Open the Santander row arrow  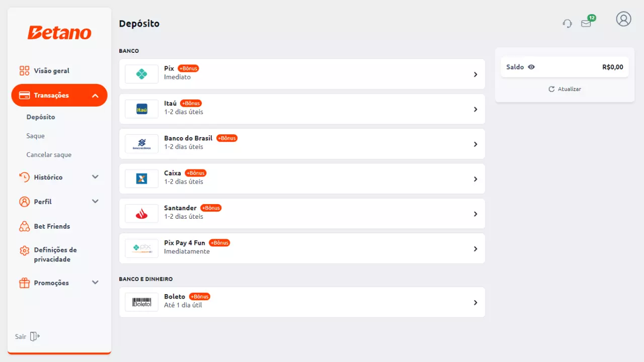point(475,214)
